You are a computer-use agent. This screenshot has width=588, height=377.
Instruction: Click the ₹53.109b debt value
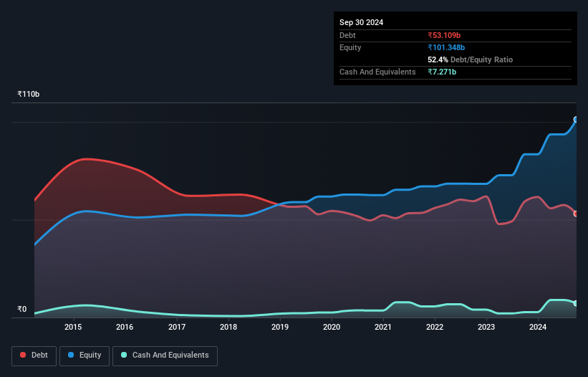pyautogui.click(x=444, y=35)
